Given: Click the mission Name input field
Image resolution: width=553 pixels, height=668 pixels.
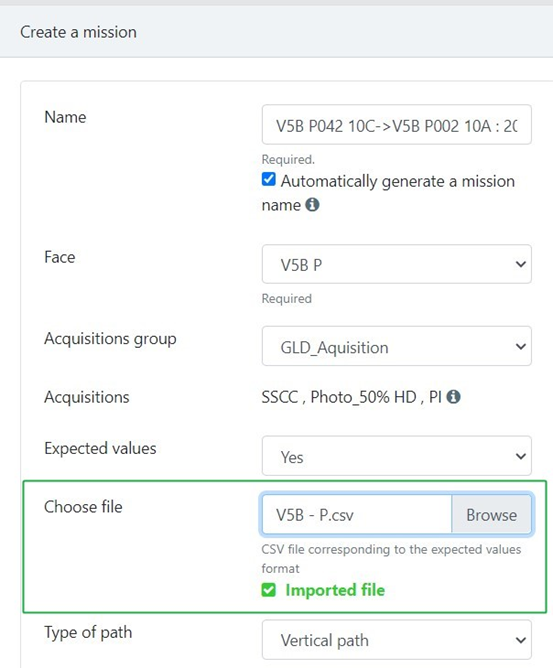Looking at the screenshot, I should [397, 125].
